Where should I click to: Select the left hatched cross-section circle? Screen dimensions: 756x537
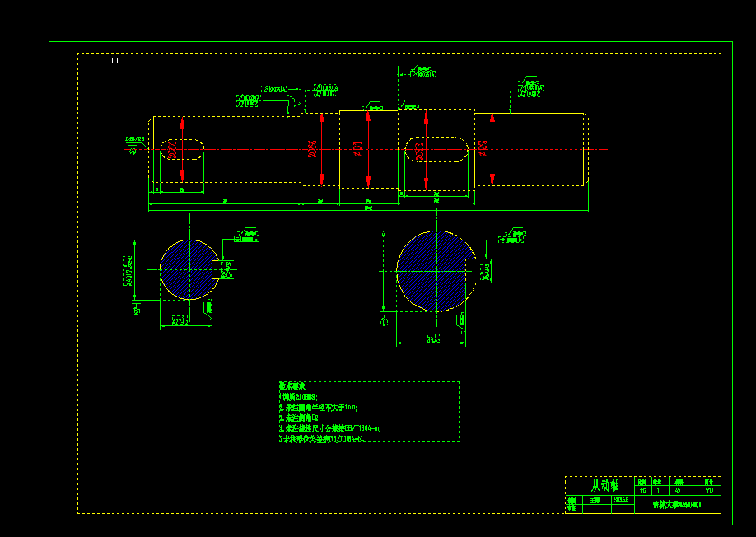[189, 270]
